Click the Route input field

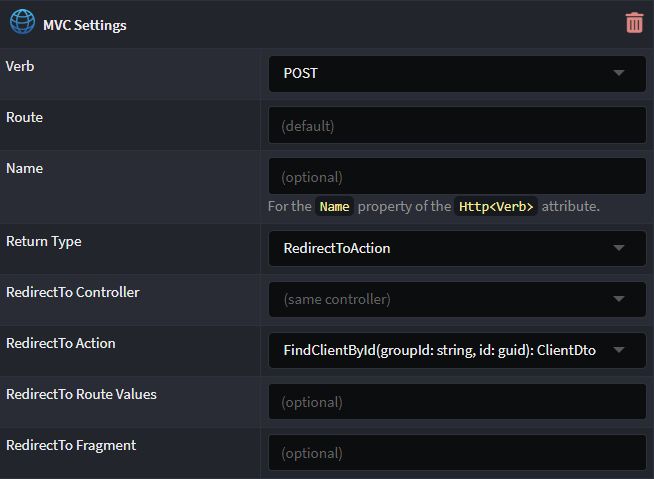click(457, 125)
